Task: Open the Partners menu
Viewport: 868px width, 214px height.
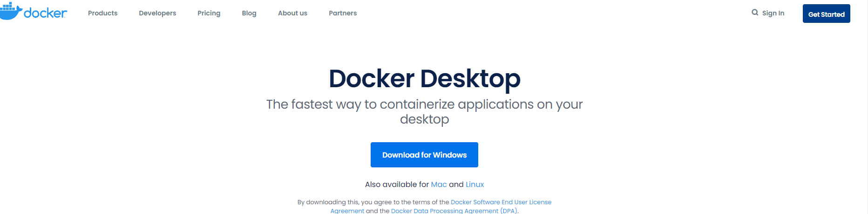Action: [x=343, y=13]
